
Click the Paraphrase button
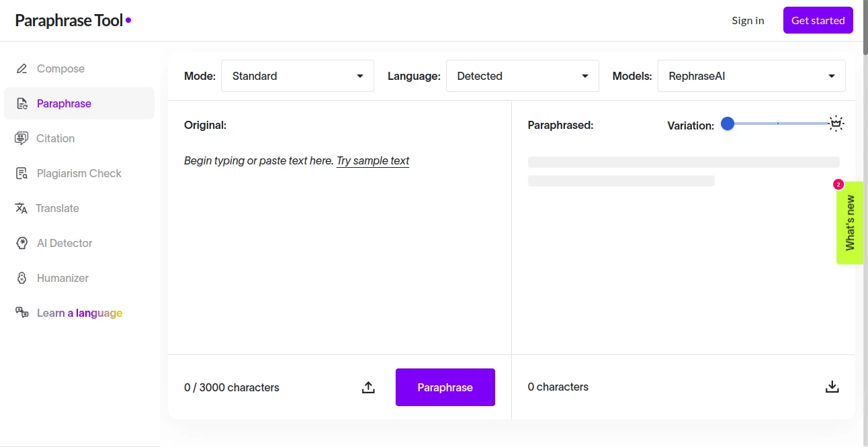445,387
